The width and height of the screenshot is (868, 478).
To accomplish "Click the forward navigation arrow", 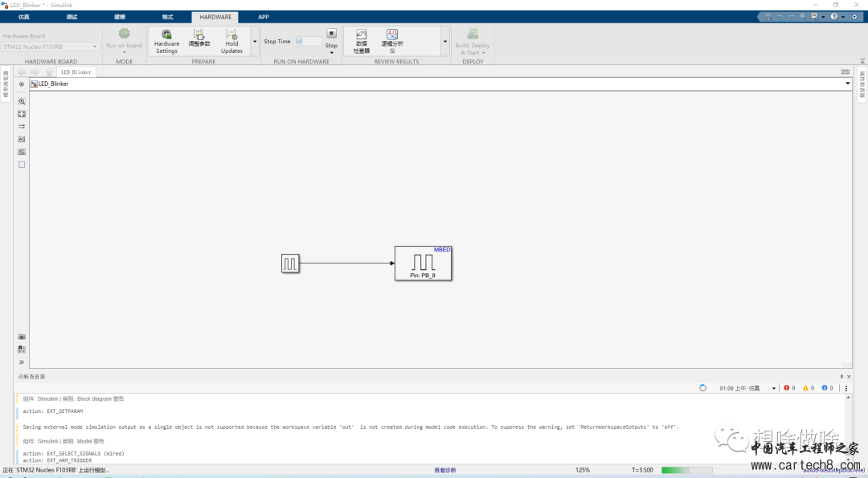I will [35, 72].
